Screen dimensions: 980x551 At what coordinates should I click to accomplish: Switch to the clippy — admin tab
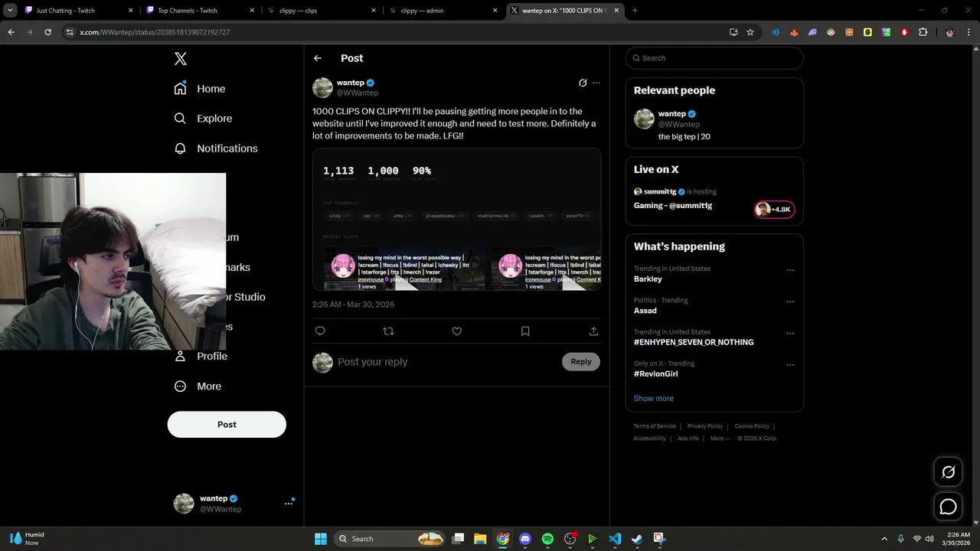(x=444, y=11)
